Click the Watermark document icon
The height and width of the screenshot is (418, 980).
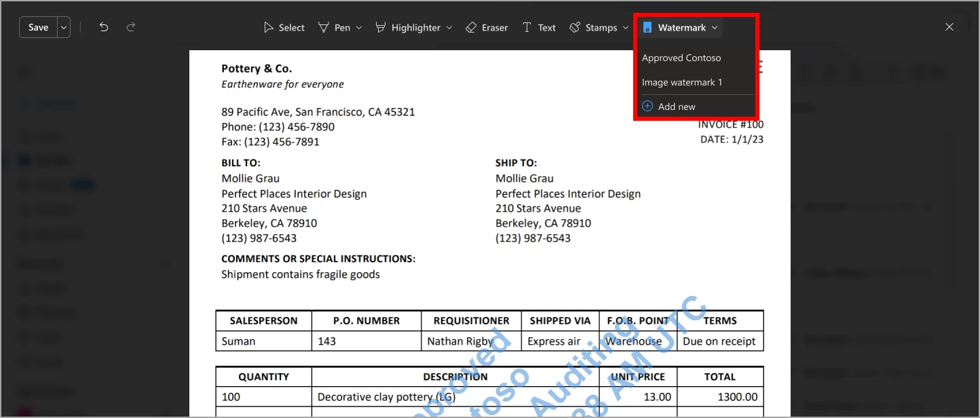click(x=647, y=28)
